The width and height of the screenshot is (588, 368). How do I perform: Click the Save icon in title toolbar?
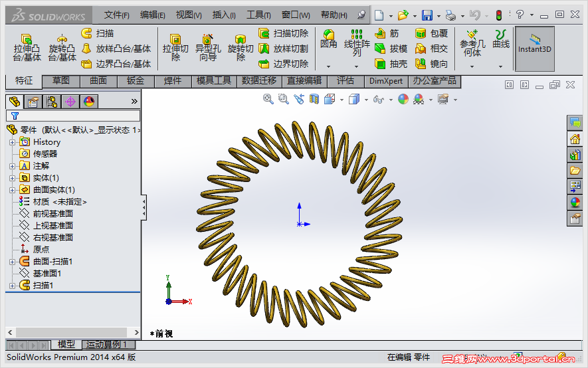pyautogui.click(x=427, y=15)
